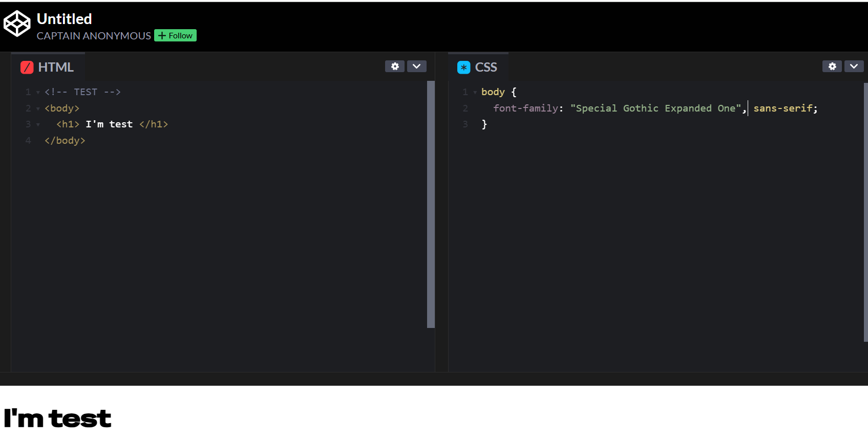Image resolution: width=868 pixels, height=440 pixels.
Task: Collapse the fold arrow on HTML line 1
Action: (38, 93)
